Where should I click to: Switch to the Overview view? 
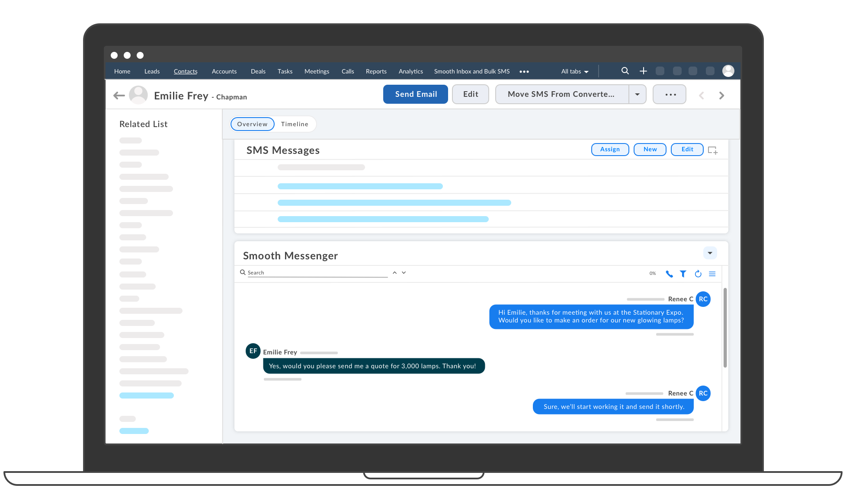(x=253, y=124)
